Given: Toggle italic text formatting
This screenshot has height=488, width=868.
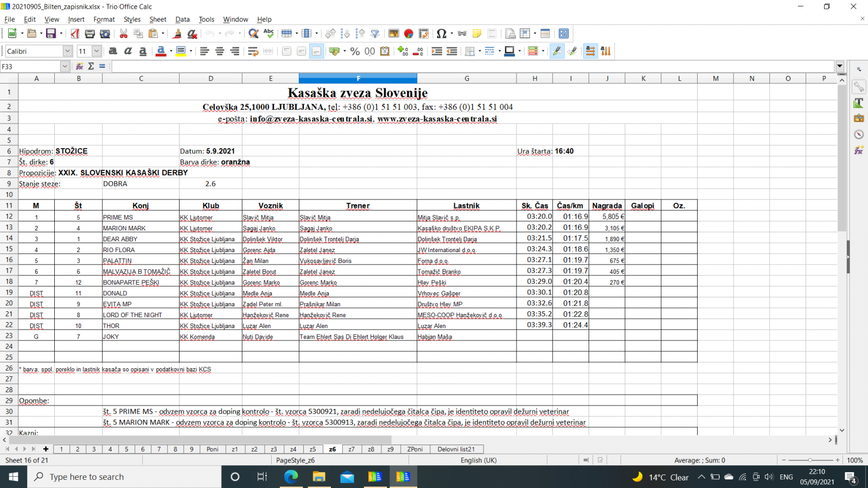Looking at the screenshot, I should pyautogui.click(x=128, y=51).
